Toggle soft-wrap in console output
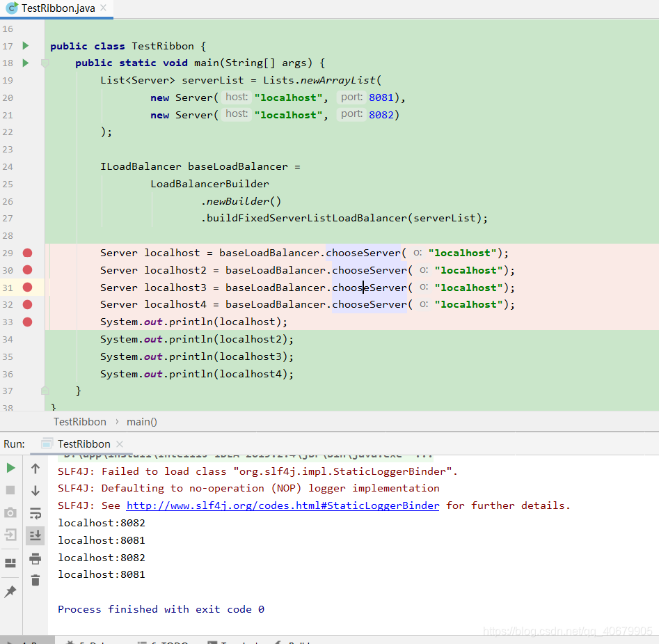The image size is (659, 644). coord(35,513)
